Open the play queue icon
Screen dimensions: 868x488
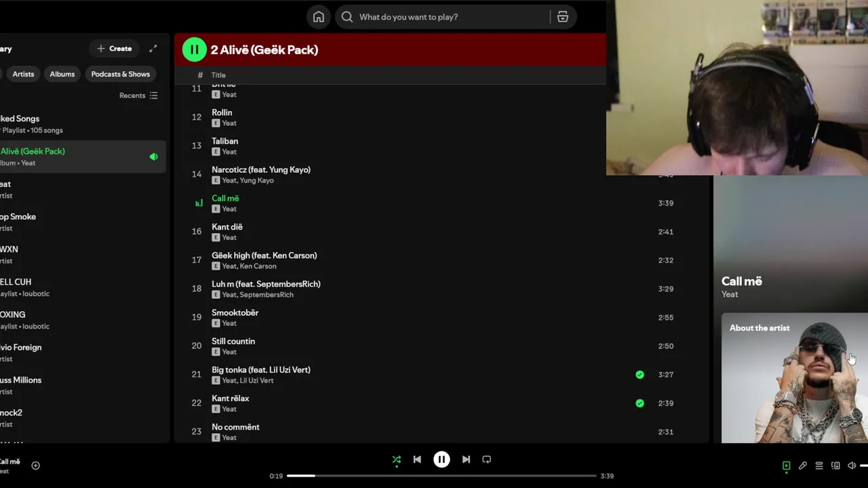click(819, 466)
